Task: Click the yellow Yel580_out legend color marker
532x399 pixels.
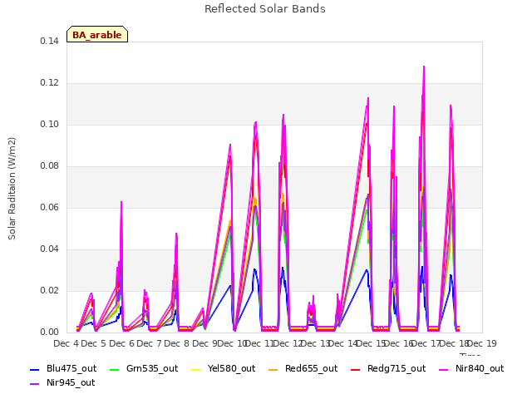Action: [x=196, y=369]
